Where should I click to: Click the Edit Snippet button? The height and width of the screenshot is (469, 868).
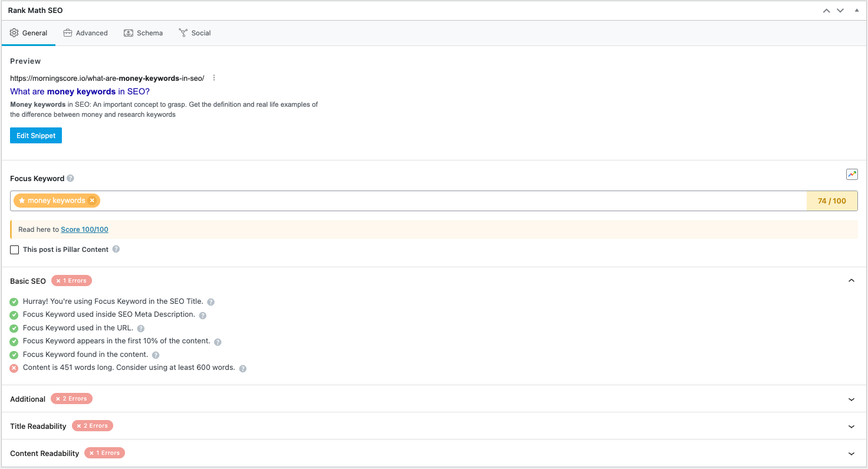click(36, 136)
